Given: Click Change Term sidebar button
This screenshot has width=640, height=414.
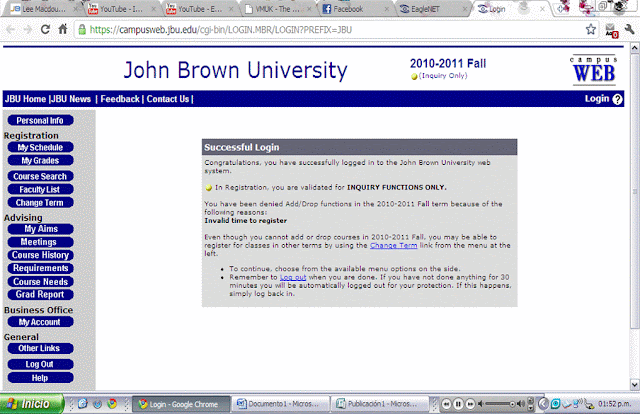Looking at the screenshot, I should 40,203.
